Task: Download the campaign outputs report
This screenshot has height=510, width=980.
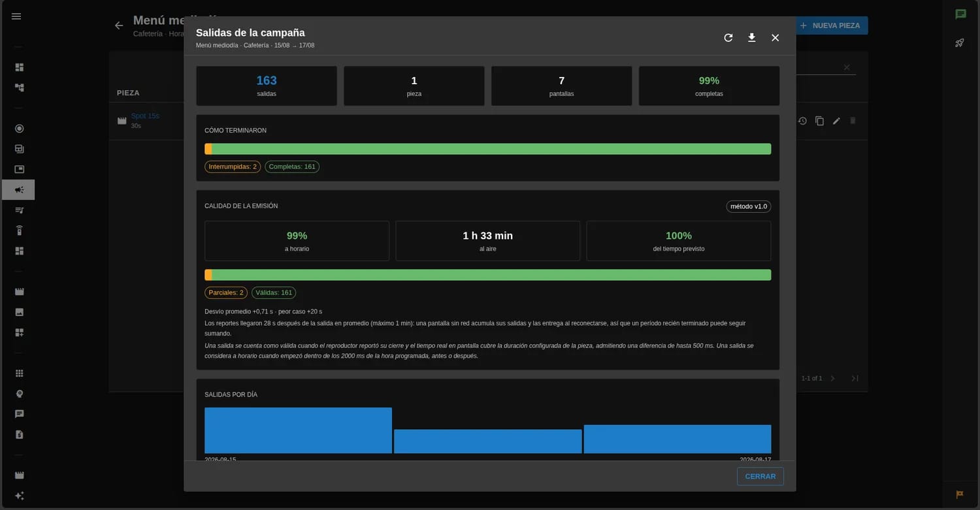Action: point(752,38)
